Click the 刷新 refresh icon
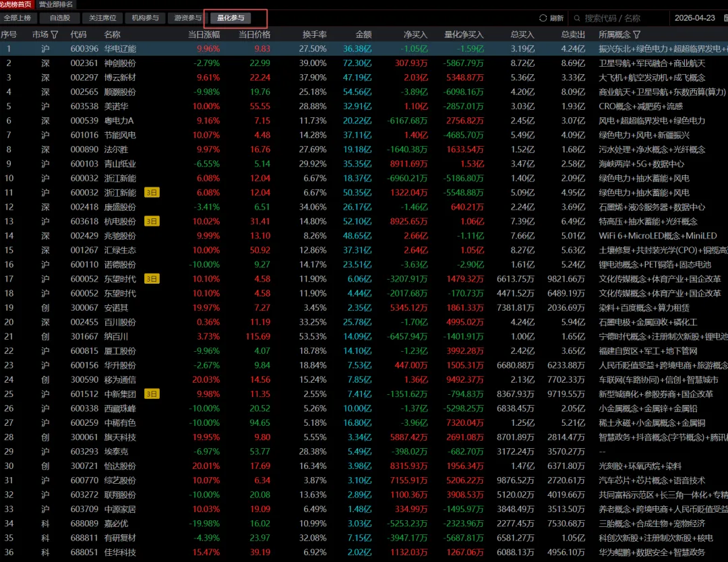 543,18
